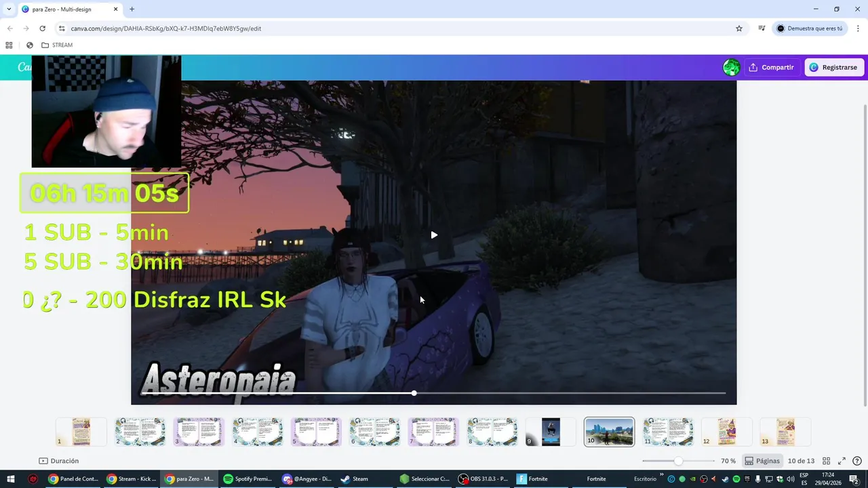Select page 3 thumbnail
This screenshot has height=488, width=868.
coord(199,432)
